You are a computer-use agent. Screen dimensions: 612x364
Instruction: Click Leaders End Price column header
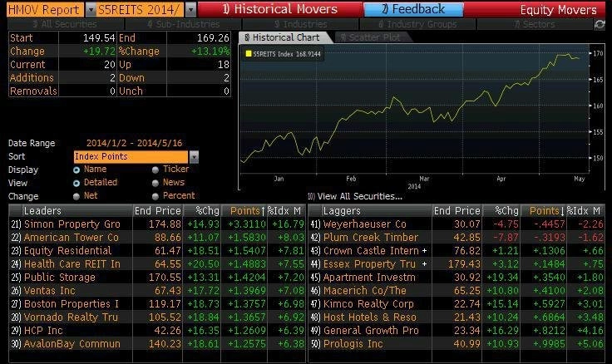pyautogui.click(x=158, y=211)
